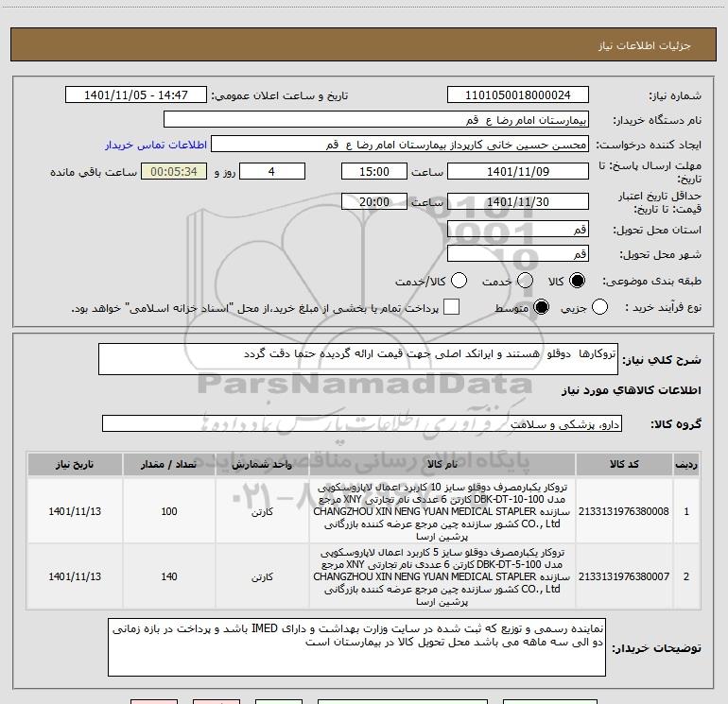This screenshot has height=704, width=728.
Task: Click response deadline time 15:00
Action: coord(374,172)
